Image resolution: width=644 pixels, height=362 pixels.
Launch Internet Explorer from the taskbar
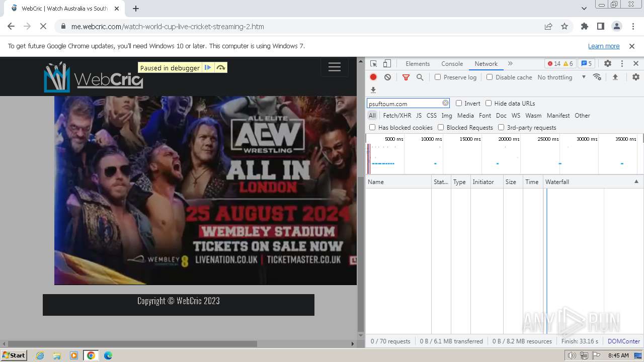point(40,355)
